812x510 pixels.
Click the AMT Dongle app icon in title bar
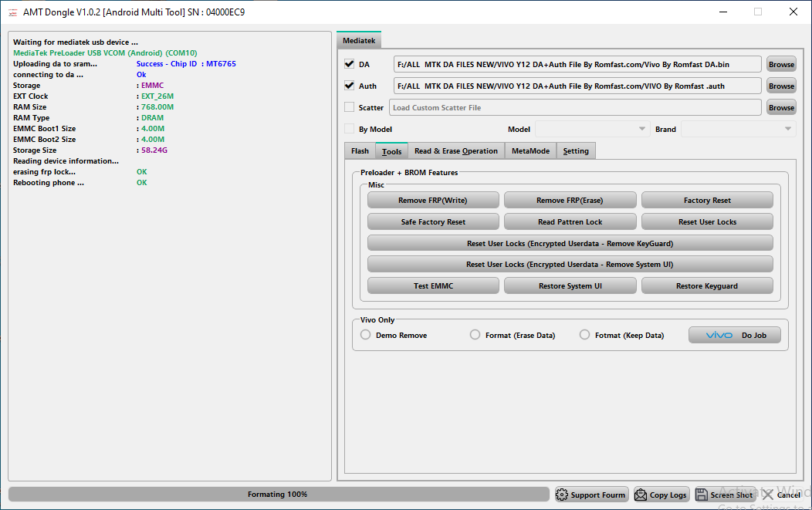coord(12,12)
